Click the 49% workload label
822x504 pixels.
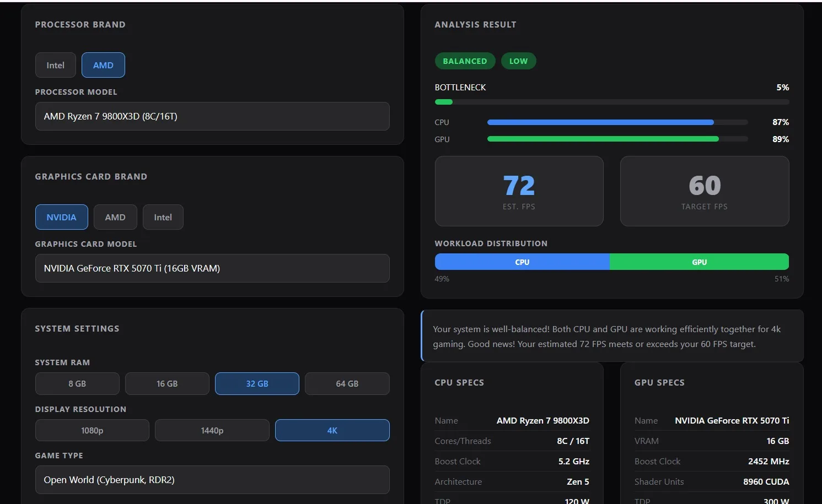pyautogui.click(x=442, y=279)
